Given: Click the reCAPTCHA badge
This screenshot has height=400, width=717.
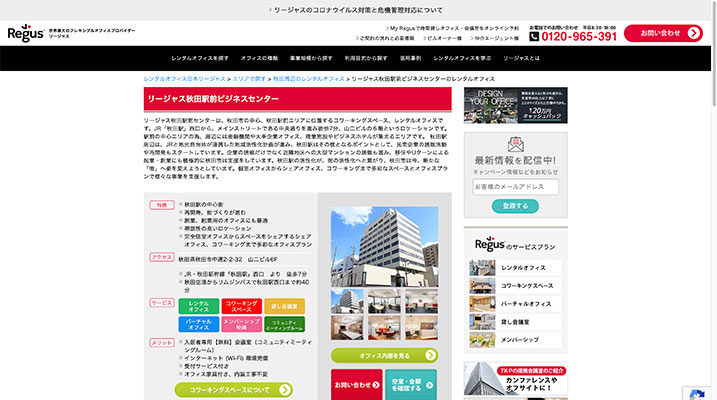Looking at the screenshot, I should (x=697, y=394).
